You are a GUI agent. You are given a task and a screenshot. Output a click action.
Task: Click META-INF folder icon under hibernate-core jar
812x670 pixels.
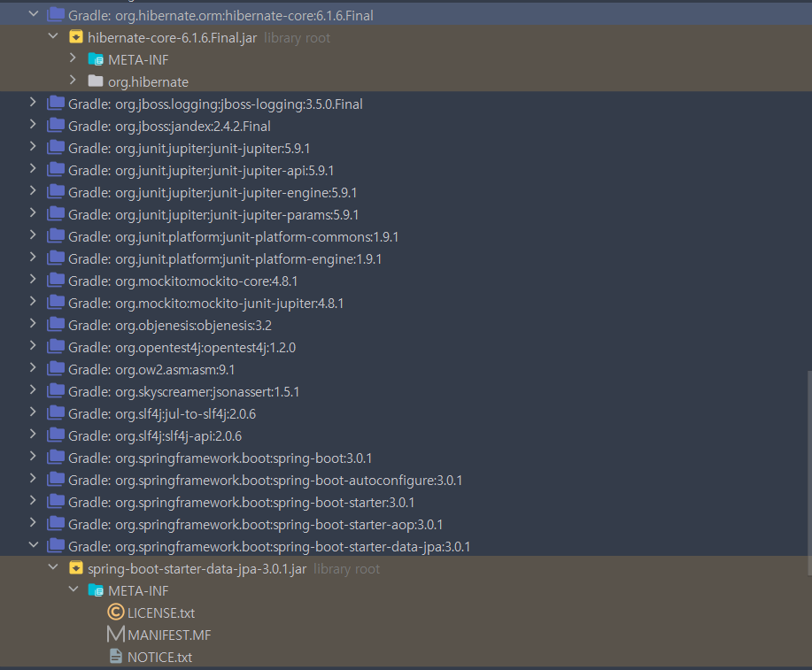point(96,59)
